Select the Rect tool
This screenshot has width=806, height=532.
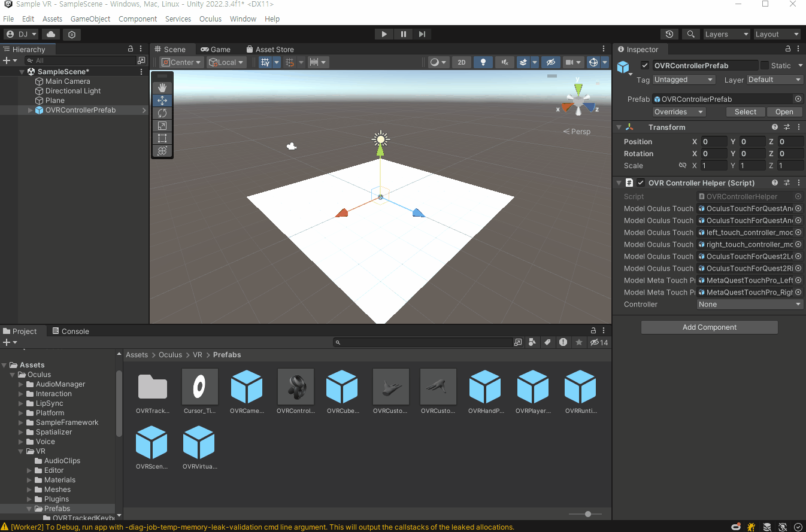pos(162,138)
